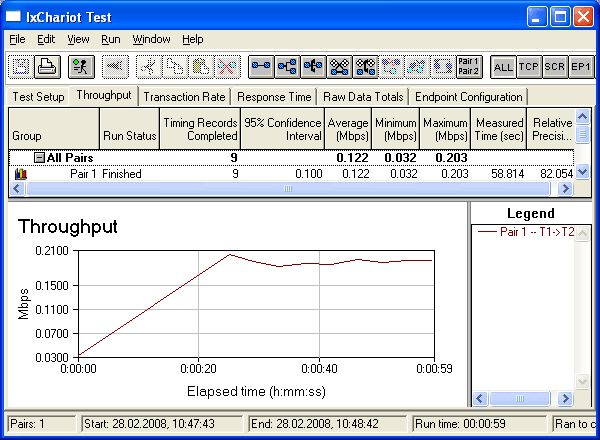Image resolution: width=600 pixels, height=440 pixels.
Task: Click the Add Pair two-node icon
Action: point(261,67)
